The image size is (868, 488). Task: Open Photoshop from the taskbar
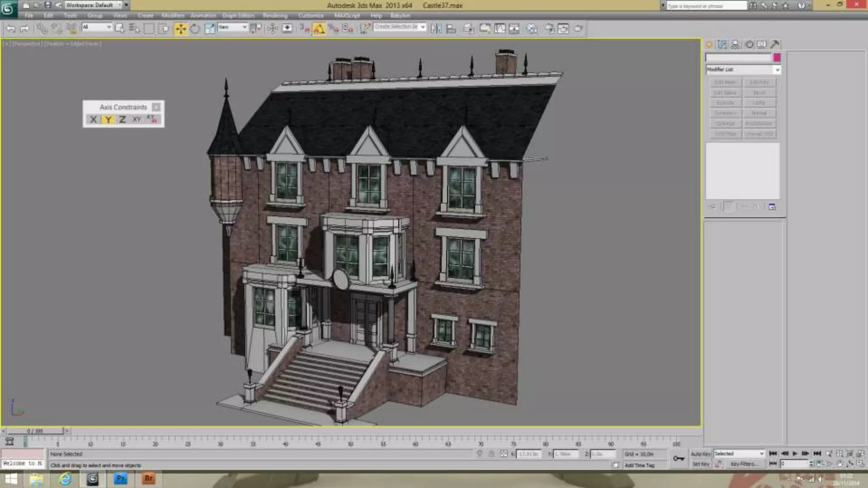(120, 479)
